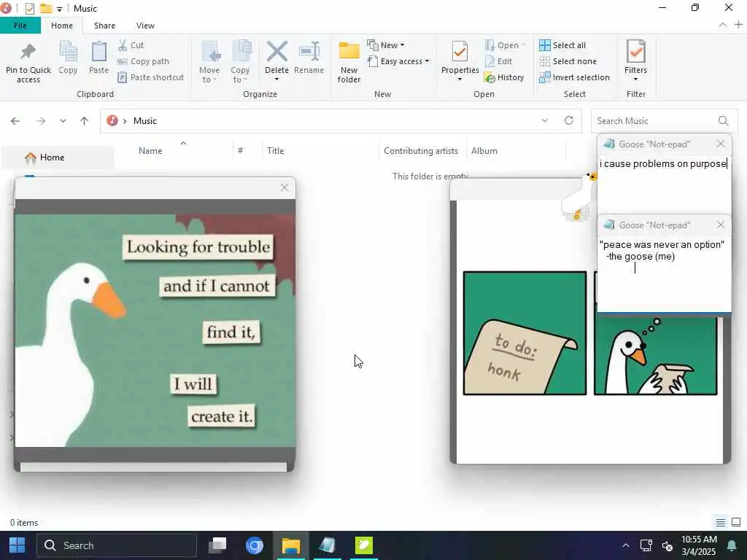Close the 'Looking for trouble' goose window
Screen dimensions: 747x560
[285, 187]
